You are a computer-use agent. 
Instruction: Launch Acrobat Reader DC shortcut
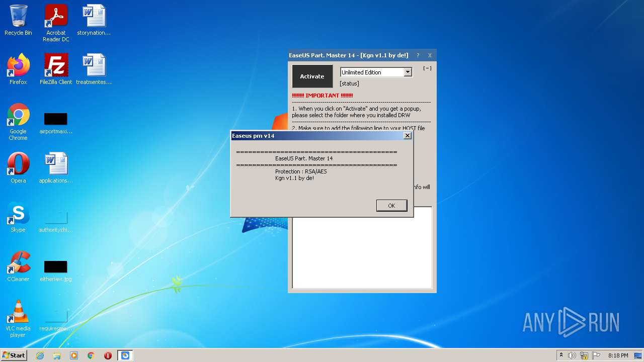(x=56, y=23)
